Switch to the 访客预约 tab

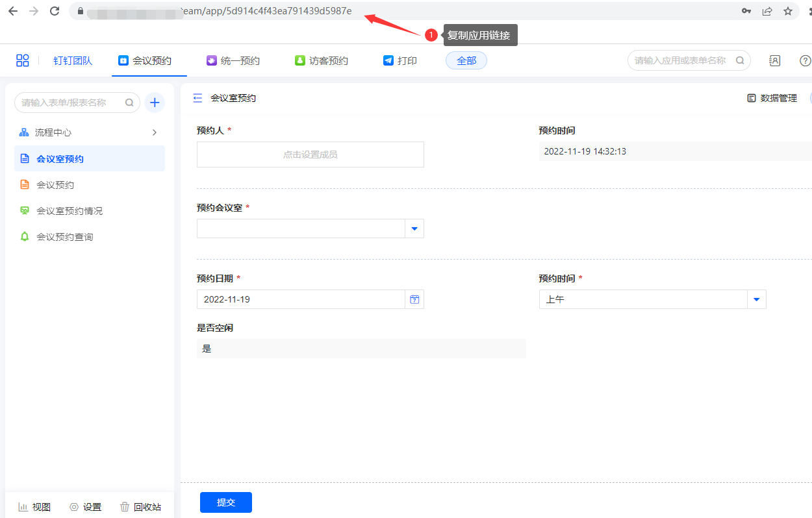click(x=322, y=60)
